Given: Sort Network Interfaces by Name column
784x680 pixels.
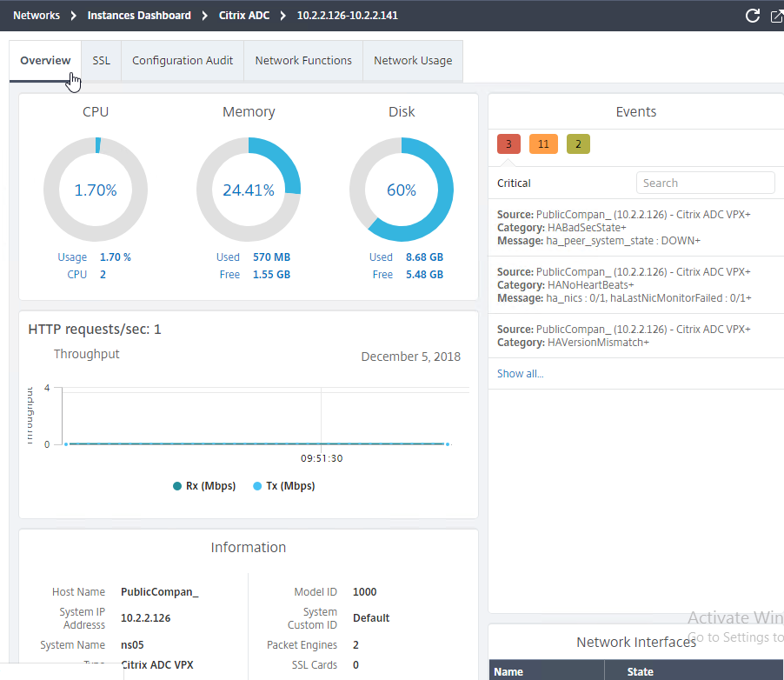Looking at the screenshot, I should pyautogui.click(x=547, y=671).
